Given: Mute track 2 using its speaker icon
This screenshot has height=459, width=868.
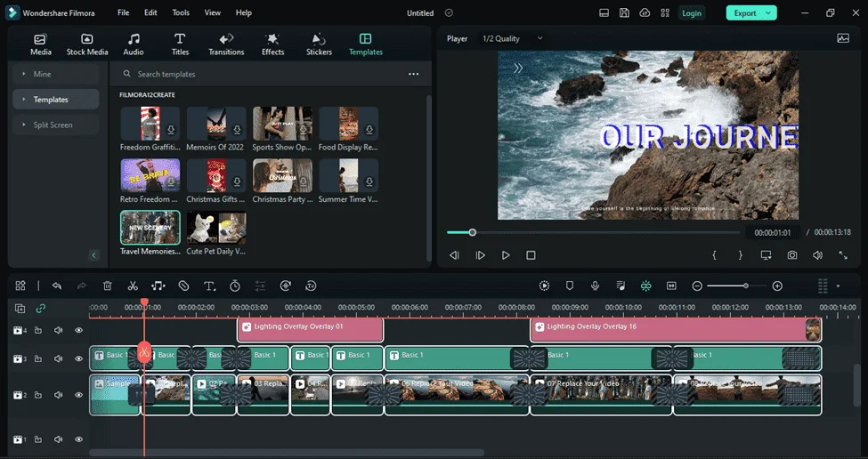Looking at the screenshot, I should (58, 395).
